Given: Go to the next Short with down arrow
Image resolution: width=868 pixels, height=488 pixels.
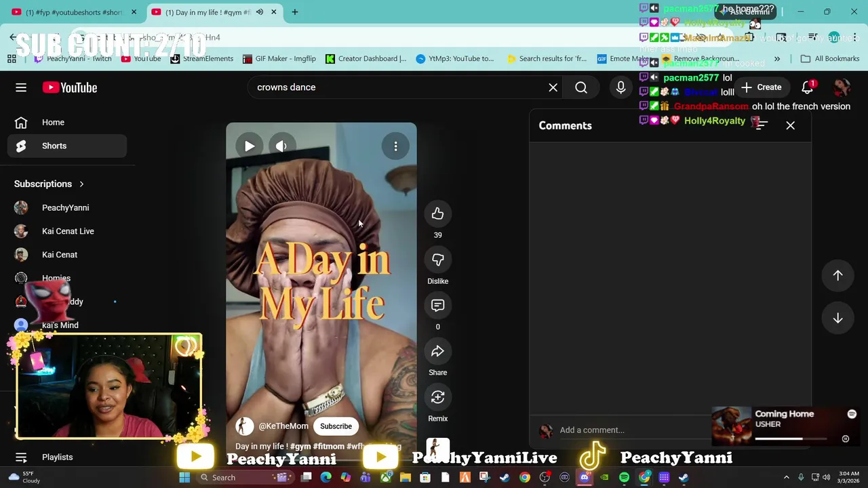Looking at the screenshot, I should (837, 319).
